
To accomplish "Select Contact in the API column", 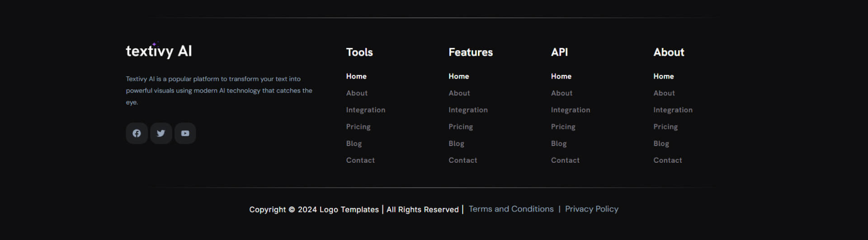I will [565, 160].
